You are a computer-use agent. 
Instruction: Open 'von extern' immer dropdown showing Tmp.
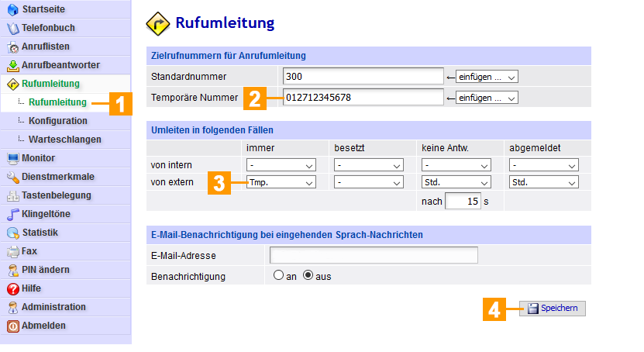coord(281,182)
